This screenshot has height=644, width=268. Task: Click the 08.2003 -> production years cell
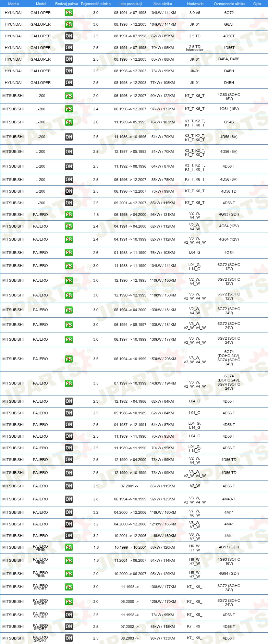130,638
